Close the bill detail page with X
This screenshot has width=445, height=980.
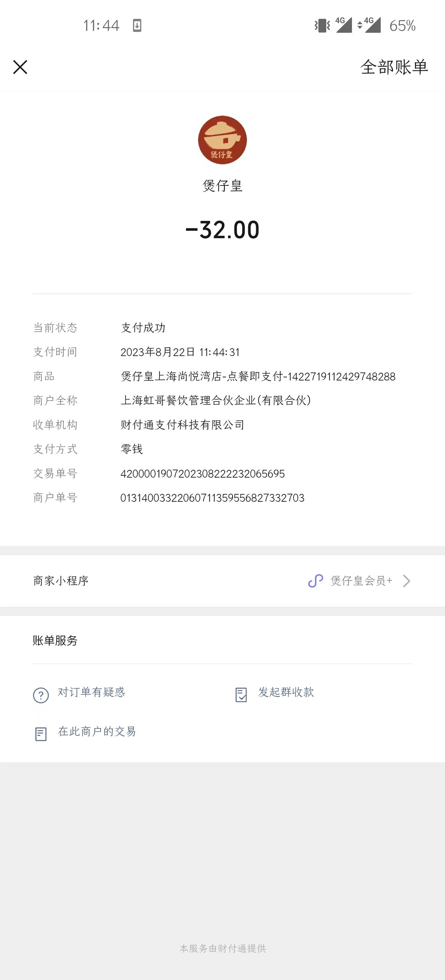pos(20,67)
